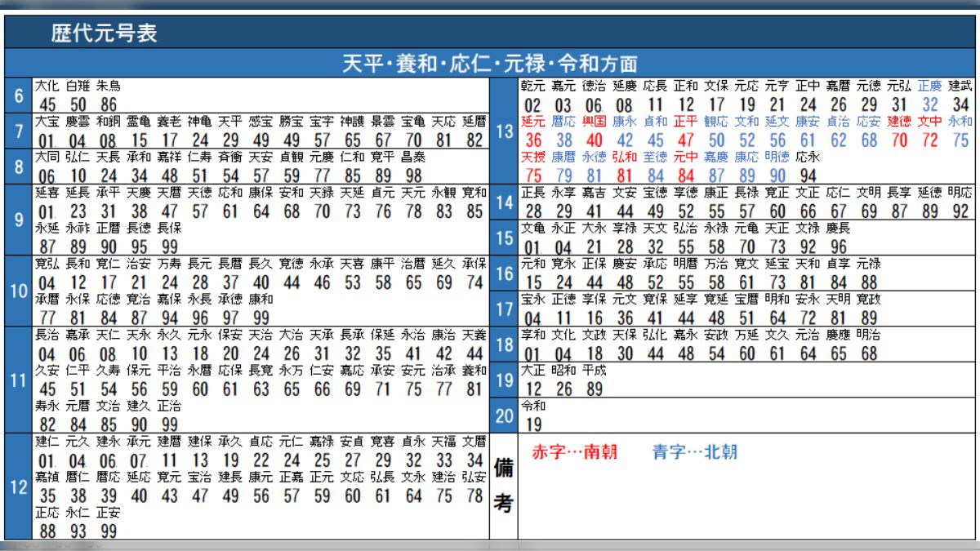This screenshot has height=551, width=980.
Task: Select the red era name 興国
Action: [594, 121]
